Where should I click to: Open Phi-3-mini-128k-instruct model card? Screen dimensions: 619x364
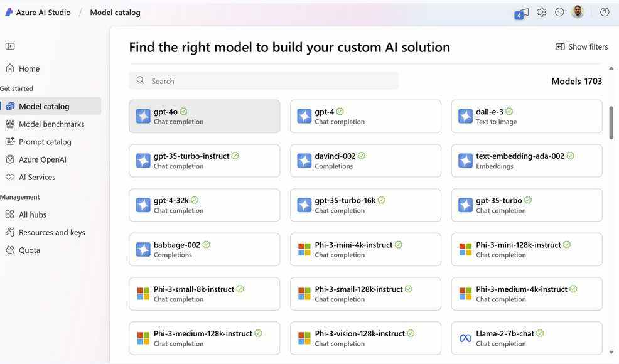[527, 250]
